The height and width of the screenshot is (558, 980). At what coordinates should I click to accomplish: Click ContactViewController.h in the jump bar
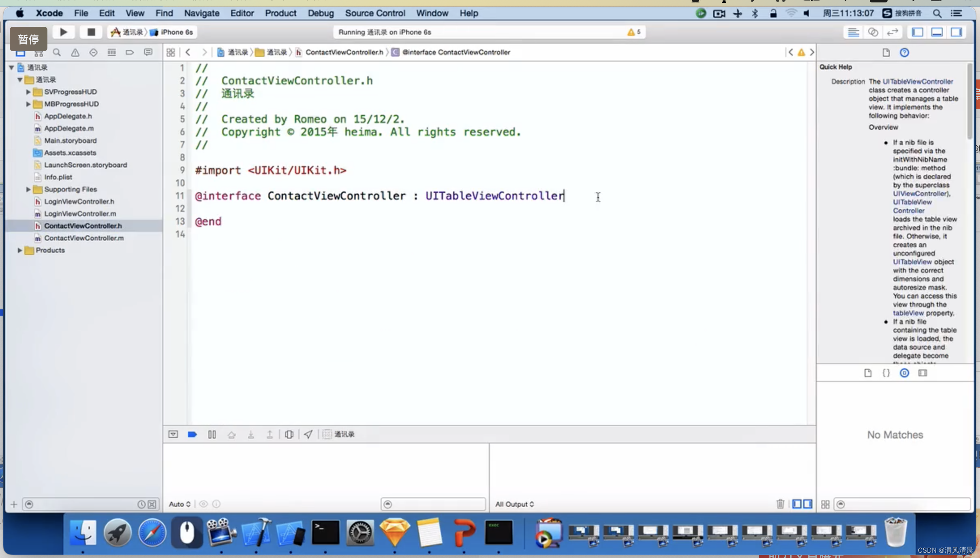tap(344, 52)
